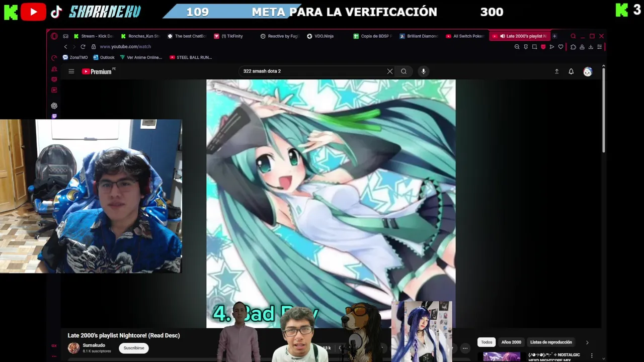Show more filter chips arrow
Image resolution: width=644 pixels, height=362 pixels.
pos(587,342)
